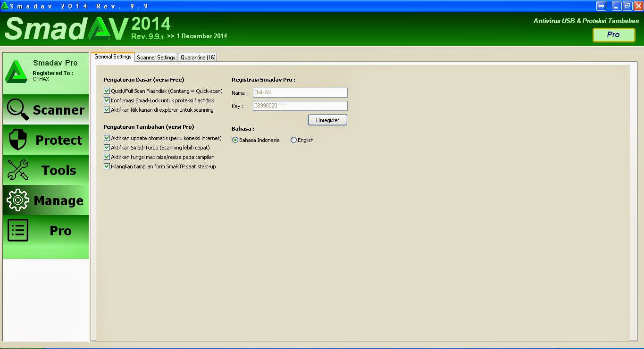Close the Smadav window
This screenshot has height=349, width=644.
point(638,6)
